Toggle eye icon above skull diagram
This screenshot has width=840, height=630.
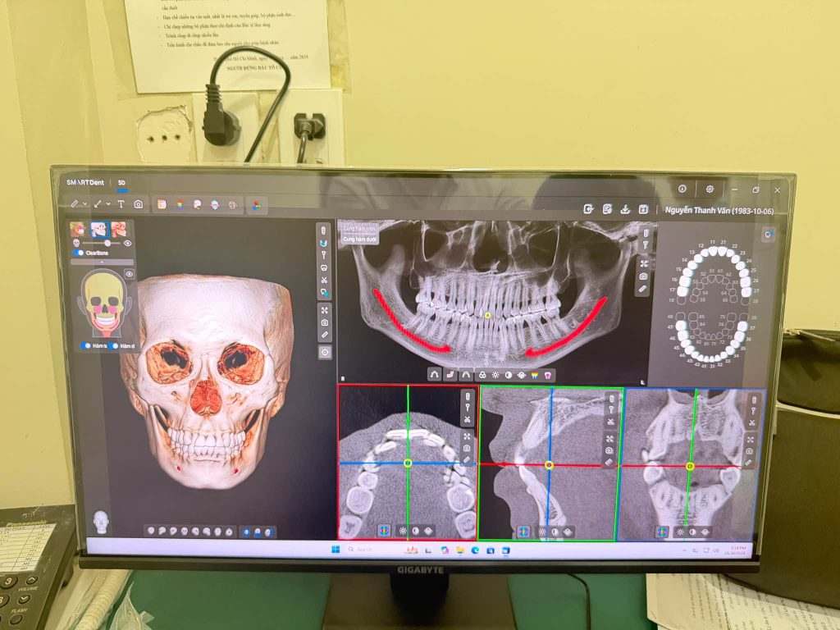tap(129, 274)
